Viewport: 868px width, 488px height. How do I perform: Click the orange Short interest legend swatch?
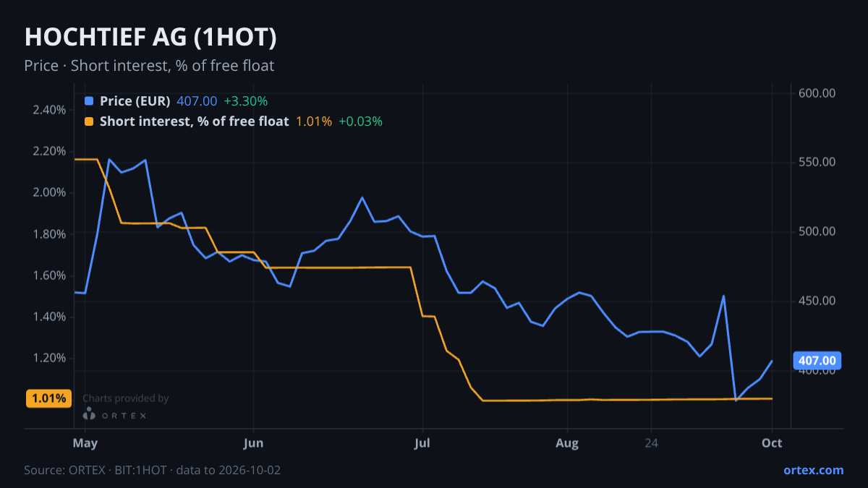point(89,121)
